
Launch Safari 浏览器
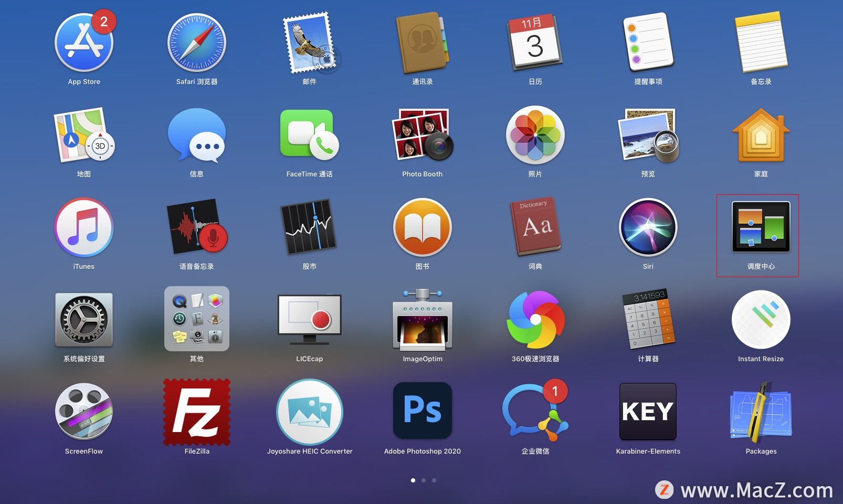(x=197, y=43)
